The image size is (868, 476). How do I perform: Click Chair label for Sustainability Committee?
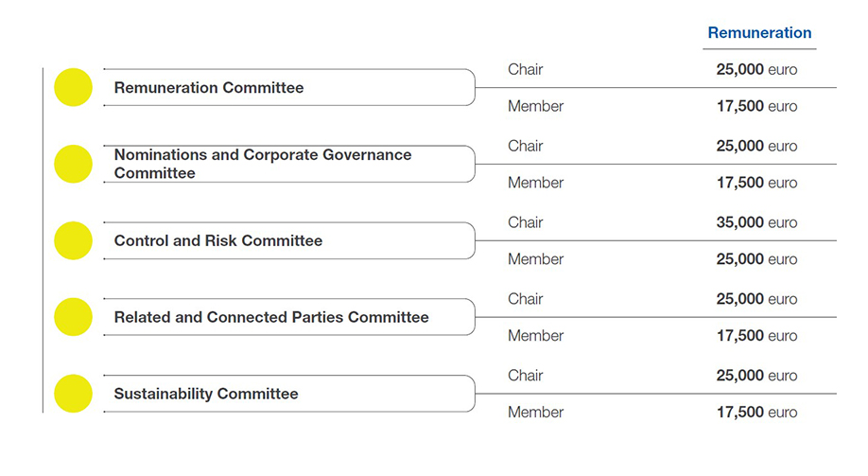click(526, 375)
